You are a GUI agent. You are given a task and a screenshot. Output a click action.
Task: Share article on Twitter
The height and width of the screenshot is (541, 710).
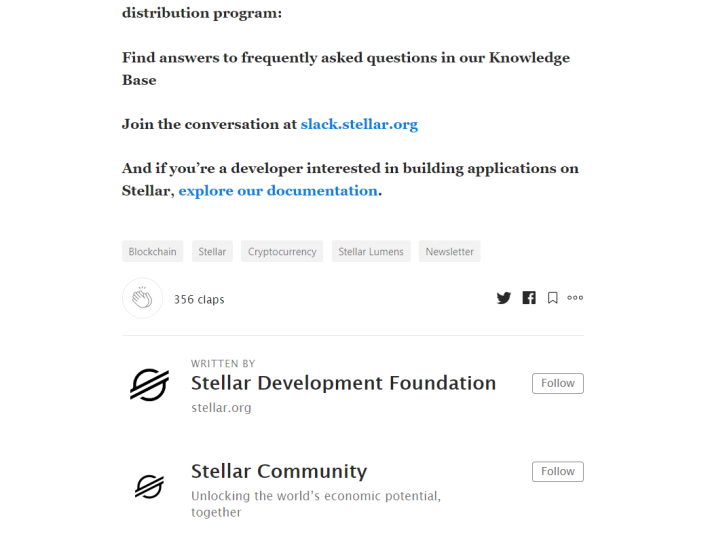pos(504,298)
